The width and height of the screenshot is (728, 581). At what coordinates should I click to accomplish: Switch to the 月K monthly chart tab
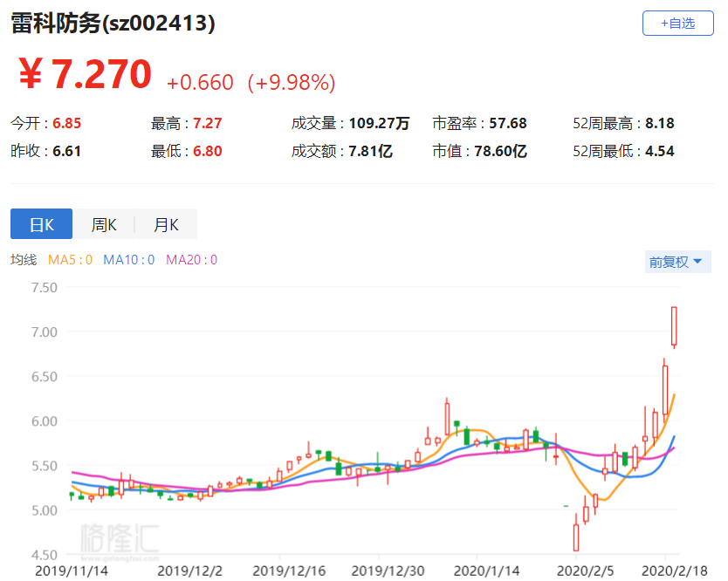[x=166, y=224]
